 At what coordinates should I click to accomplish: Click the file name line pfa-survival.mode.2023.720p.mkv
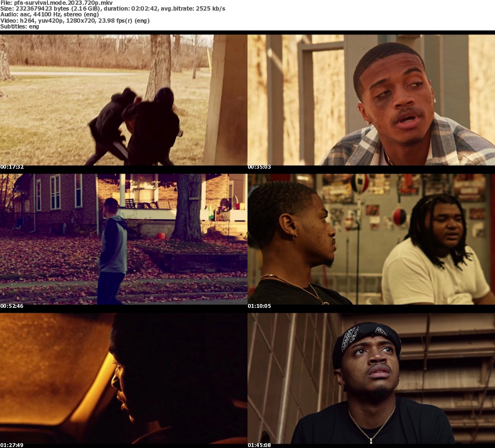tap(57, 3)
